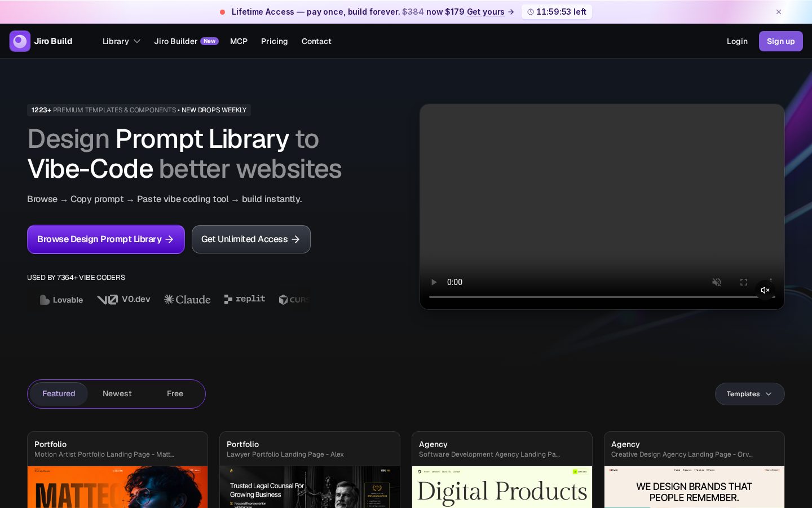
Task: Open the Digital Products agency thumbnail
Action: point(502,487)
